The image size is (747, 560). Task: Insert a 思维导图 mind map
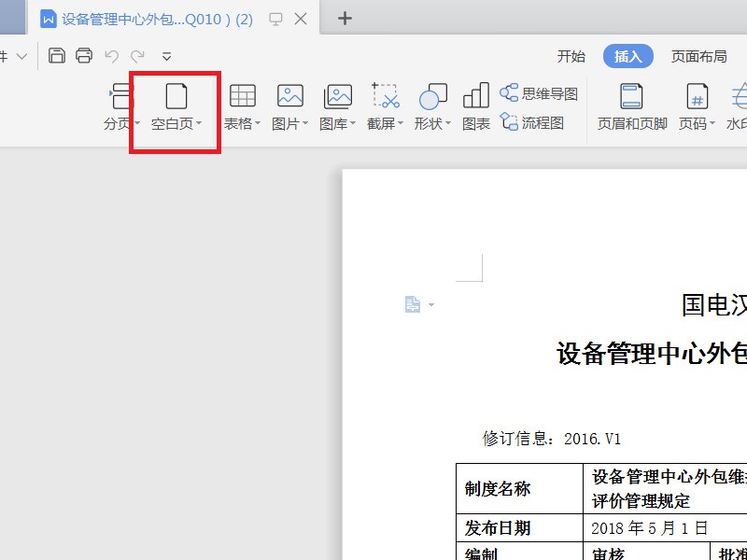(x=539, y=93)
